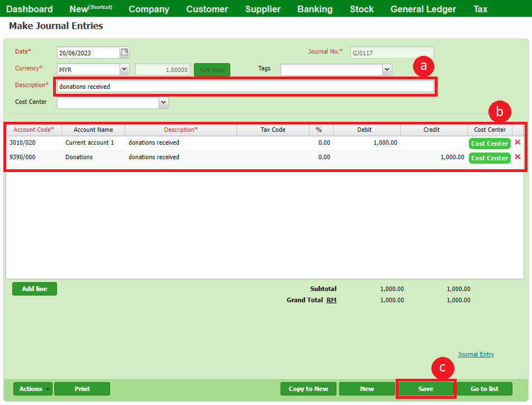Viewport: 532px width, 405px height.
Task: Click the header Description input field
Action: click(246, 86)
